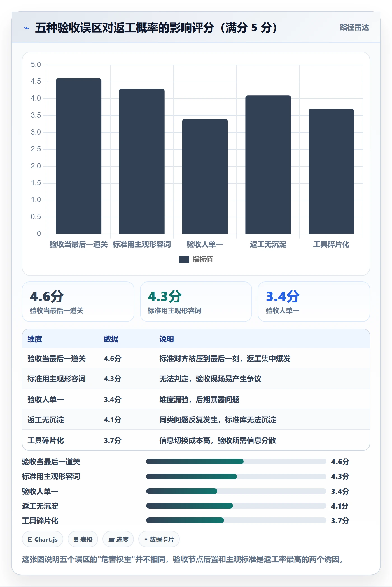Click the 标准用主观形容词 progress bar
Screen dimensions: 392x587
click(236, 476)
